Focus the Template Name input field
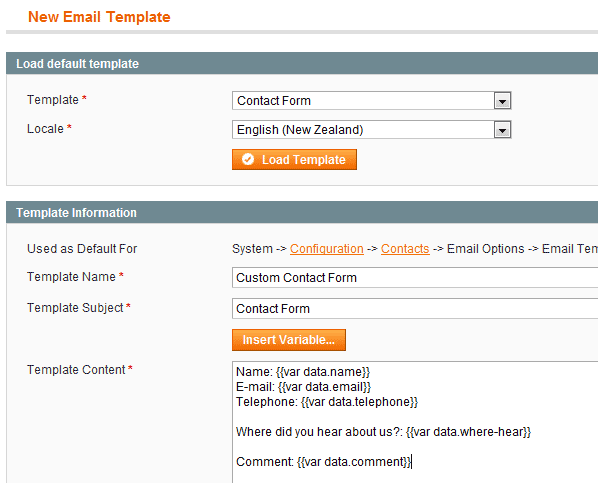Viewport: 598px width, 483px height. [x=415, y=277]
